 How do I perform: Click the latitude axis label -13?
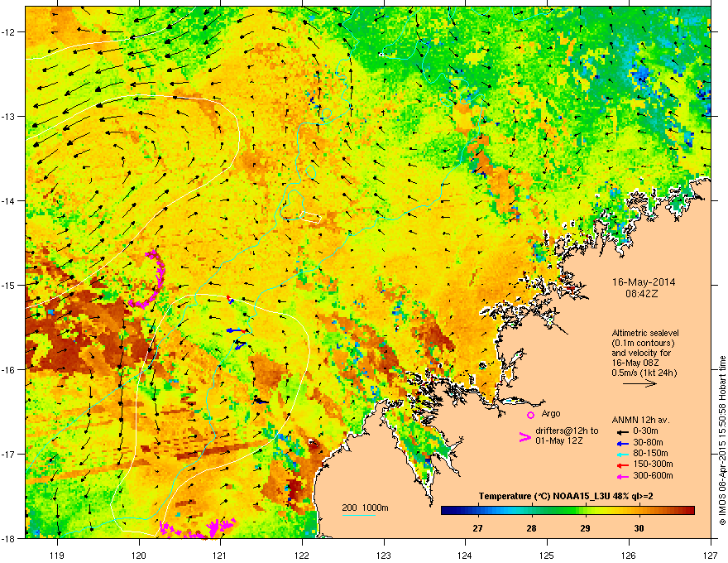[x=8, y=117]
